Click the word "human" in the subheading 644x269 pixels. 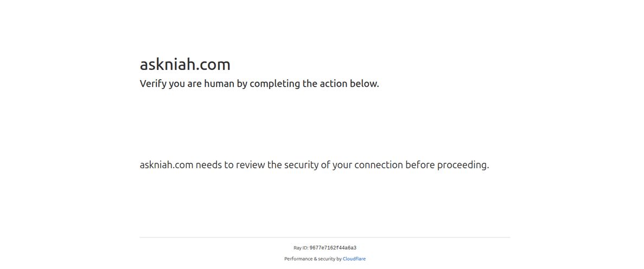click(x=219, y=84)
